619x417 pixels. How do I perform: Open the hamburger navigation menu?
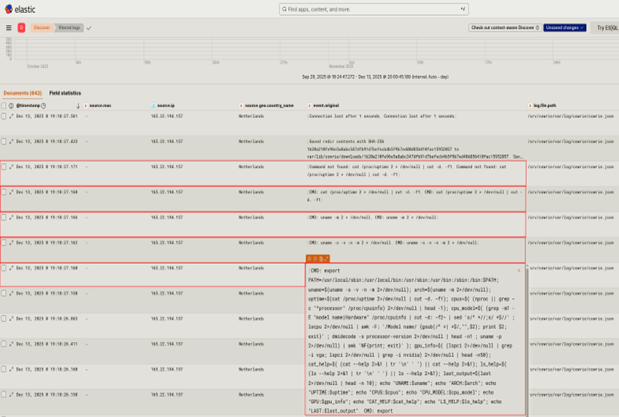(9, 28)
